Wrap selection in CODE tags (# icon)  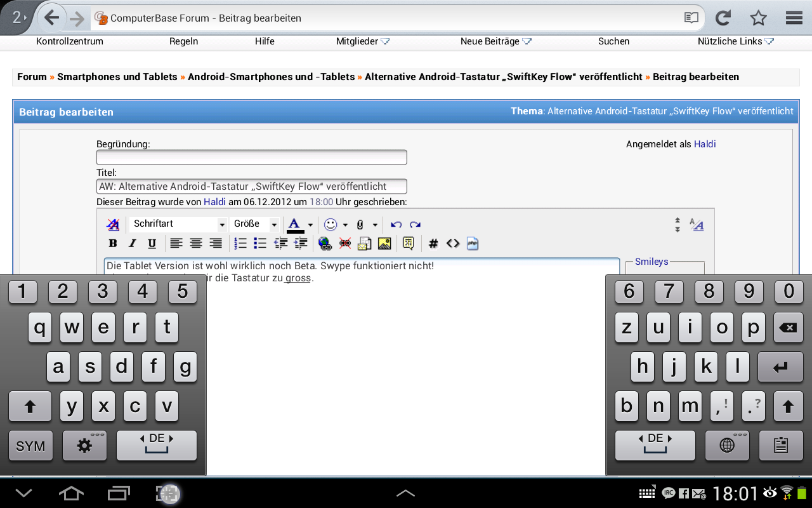coord(433,243)
